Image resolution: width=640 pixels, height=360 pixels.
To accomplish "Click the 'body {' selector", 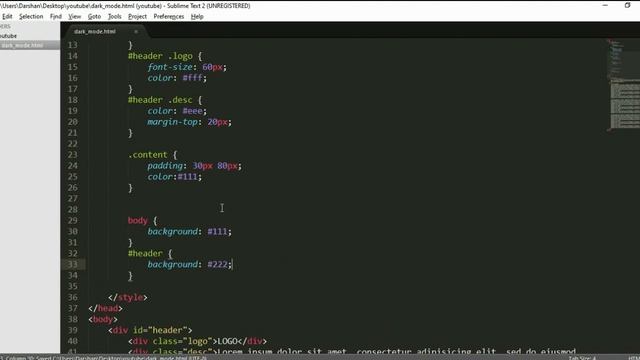I will click(142, 221).
